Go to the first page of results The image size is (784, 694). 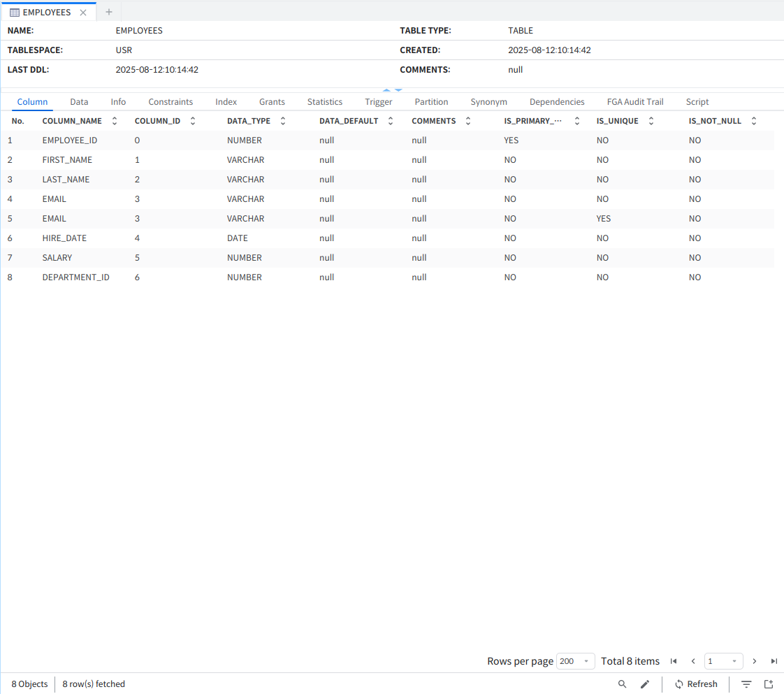pyautogui.click(x=674, y=661)
